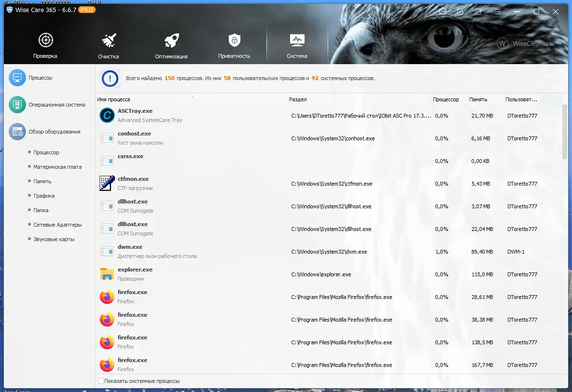The width and height of the screenshot is (572, 392).
Task: Enable Показать системные процессы checkbox
Action: coord(101,381)
